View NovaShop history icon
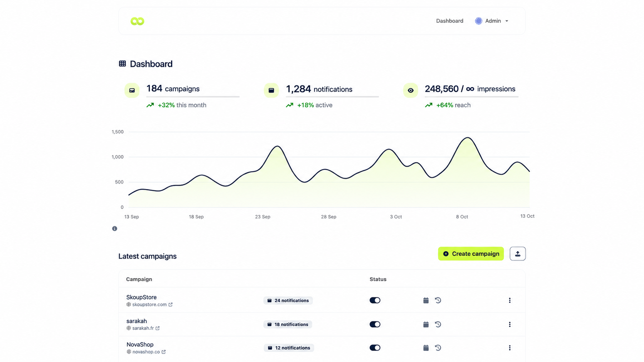The width and height of the screenshot is (644, 362). click(438, 348)
